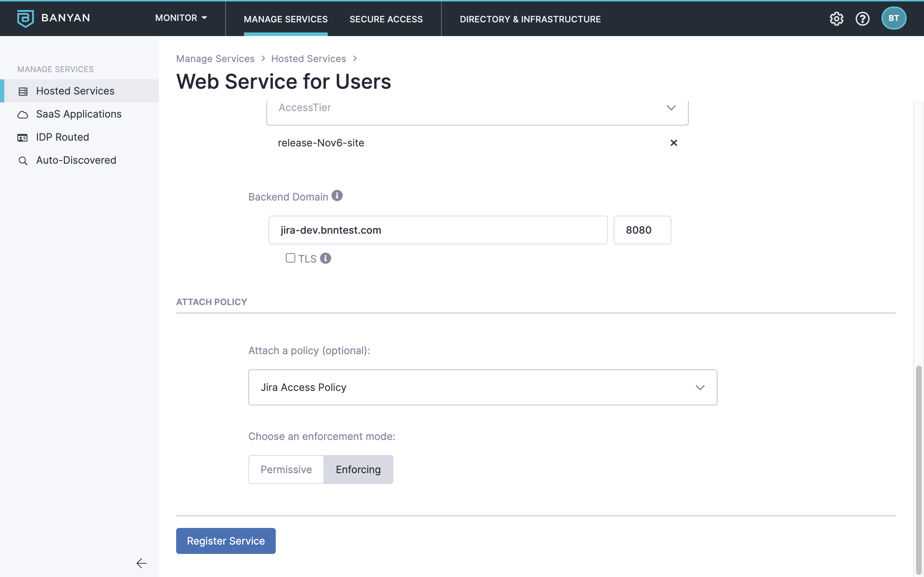Go to Hosted Services breadcrumb link
The image size is (924, 577).
click(309, 58)
